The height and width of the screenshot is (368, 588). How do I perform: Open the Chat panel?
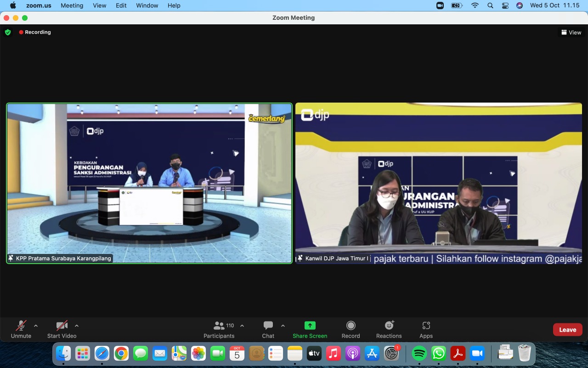coord(268,329)
